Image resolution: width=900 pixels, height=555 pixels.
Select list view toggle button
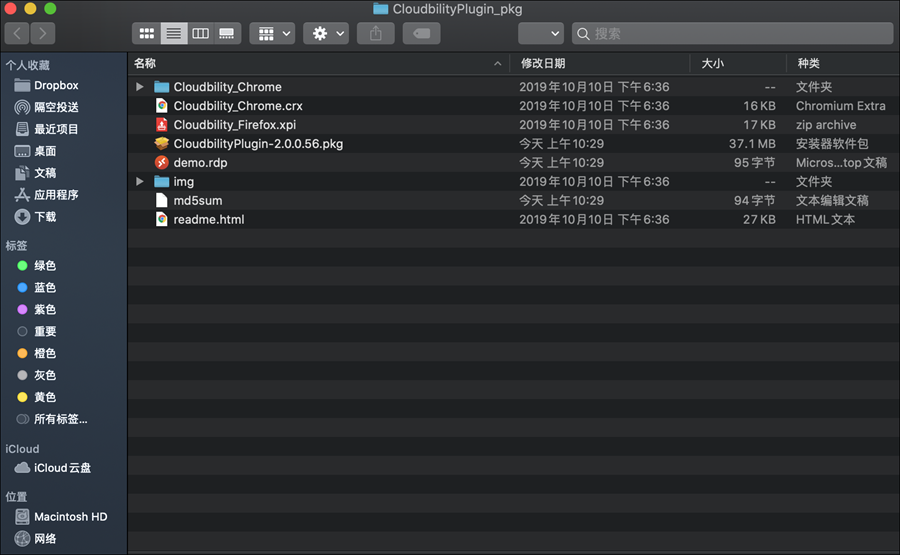pyautogui.click(x=174, y=33)
